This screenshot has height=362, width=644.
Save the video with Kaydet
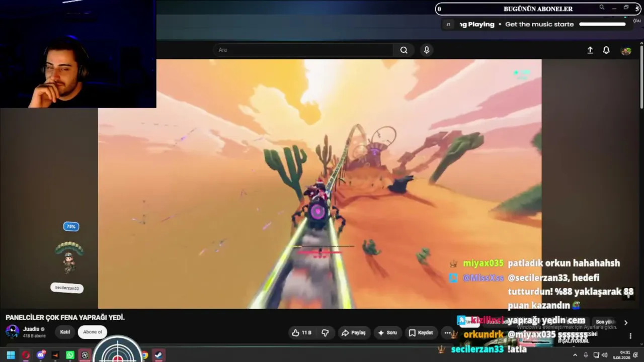pos(421,333)
